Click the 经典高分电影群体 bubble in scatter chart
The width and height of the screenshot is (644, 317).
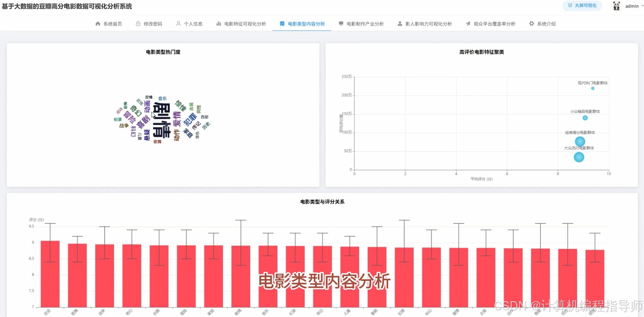[x=580, y=141]
